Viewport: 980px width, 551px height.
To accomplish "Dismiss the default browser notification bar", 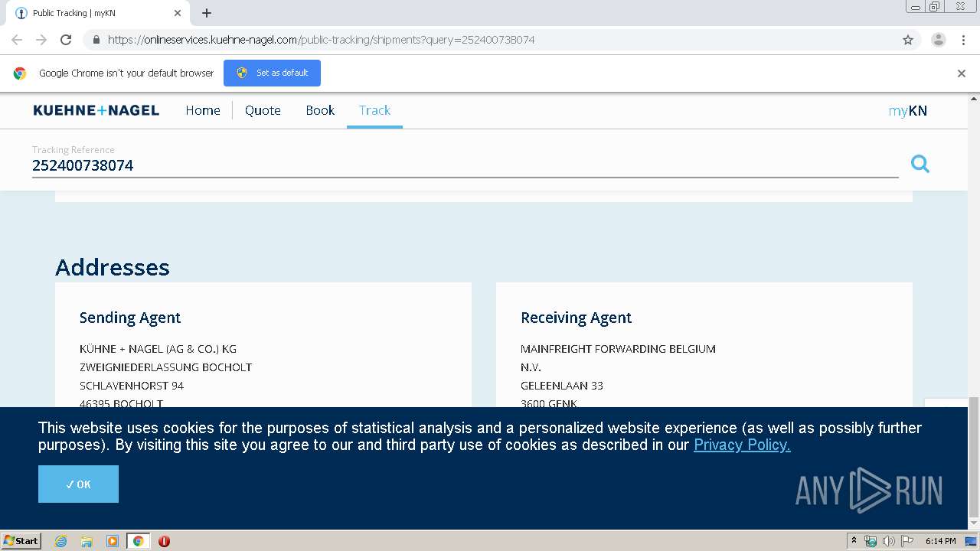I will click(x=962, y=73).
